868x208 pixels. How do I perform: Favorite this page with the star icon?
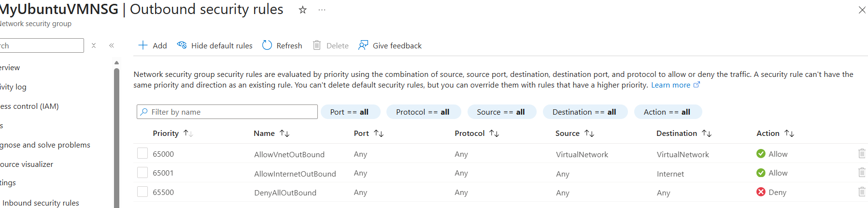coord(303,10)
